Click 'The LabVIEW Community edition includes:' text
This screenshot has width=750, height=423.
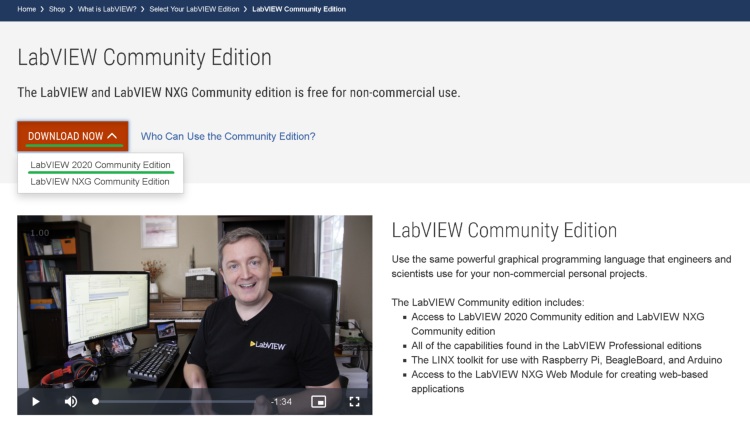(x=487, y=302)
